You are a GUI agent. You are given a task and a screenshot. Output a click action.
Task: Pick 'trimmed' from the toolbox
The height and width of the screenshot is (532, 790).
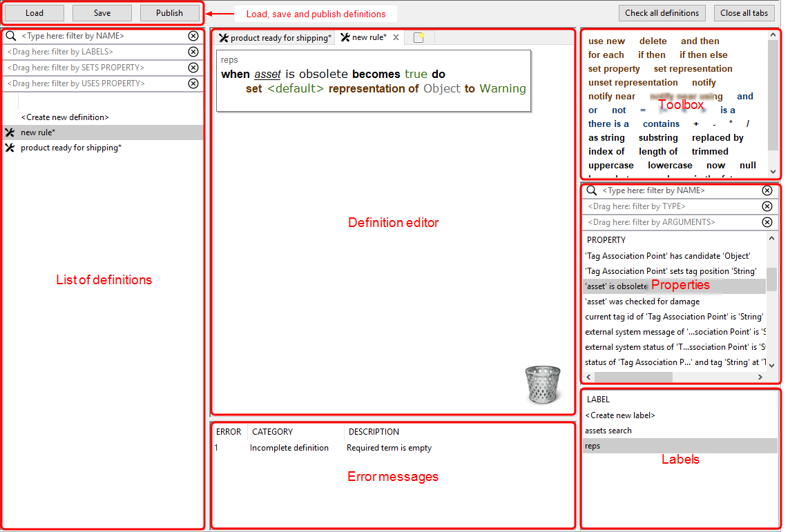tap(710, 152)
